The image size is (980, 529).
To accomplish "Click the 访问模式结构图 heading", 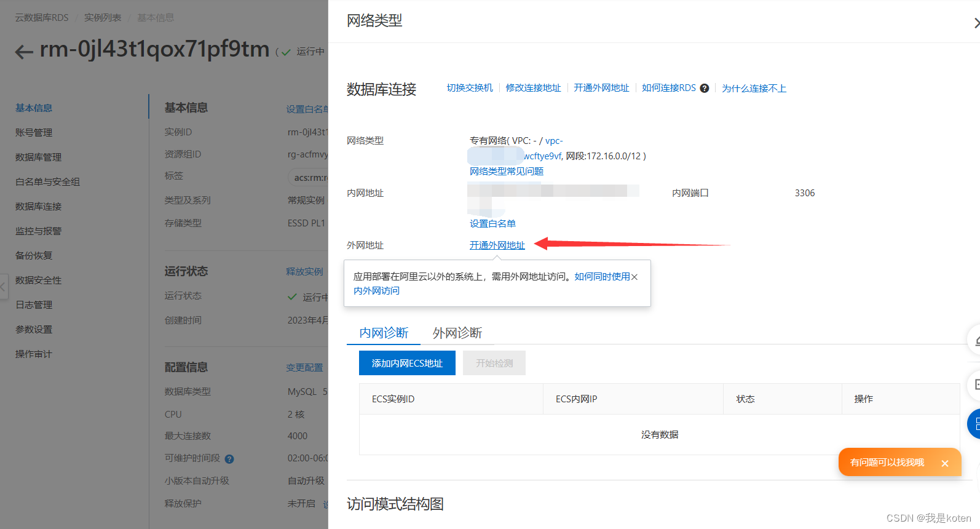I will click(x=395, y=504).
